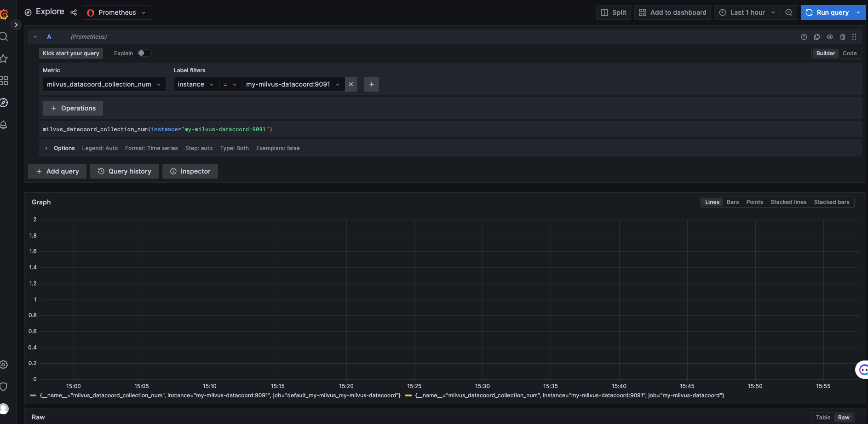Click the yellow series color marker in the legend
Screen dimensions: 868x424
click(409, 395)
